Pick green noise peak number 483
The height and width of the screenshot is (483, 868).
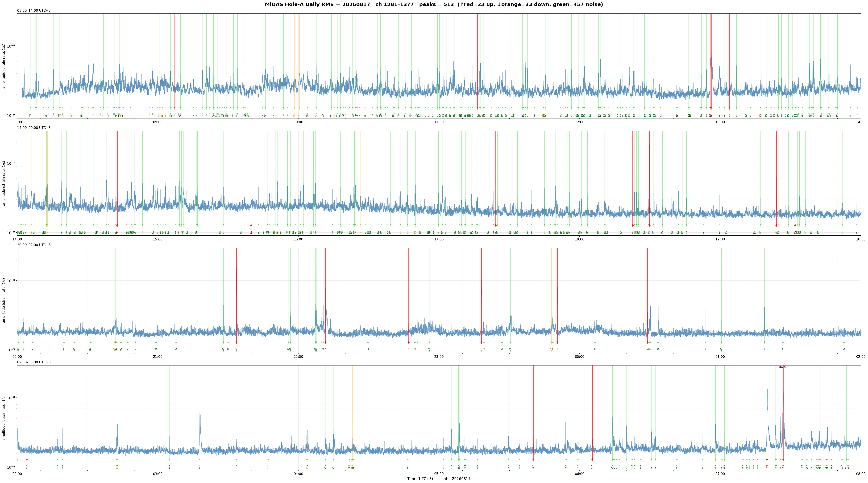pos(677,467)
